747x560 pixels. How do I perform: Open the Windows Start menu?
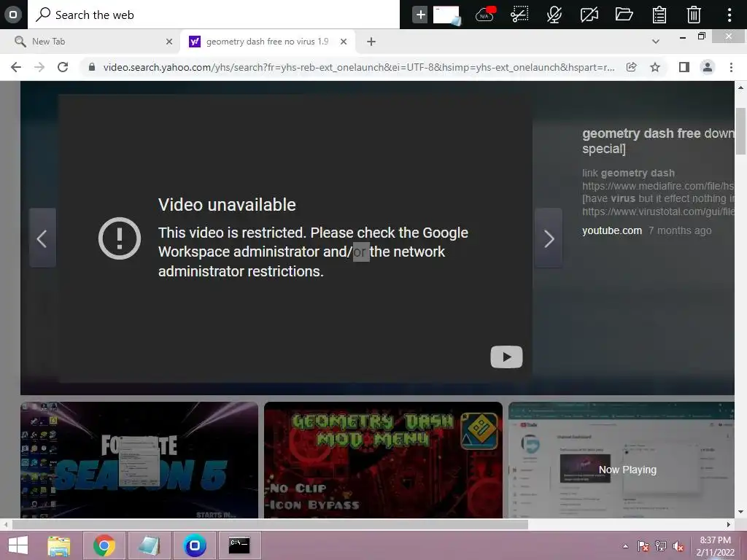click(x=18, y=545)
